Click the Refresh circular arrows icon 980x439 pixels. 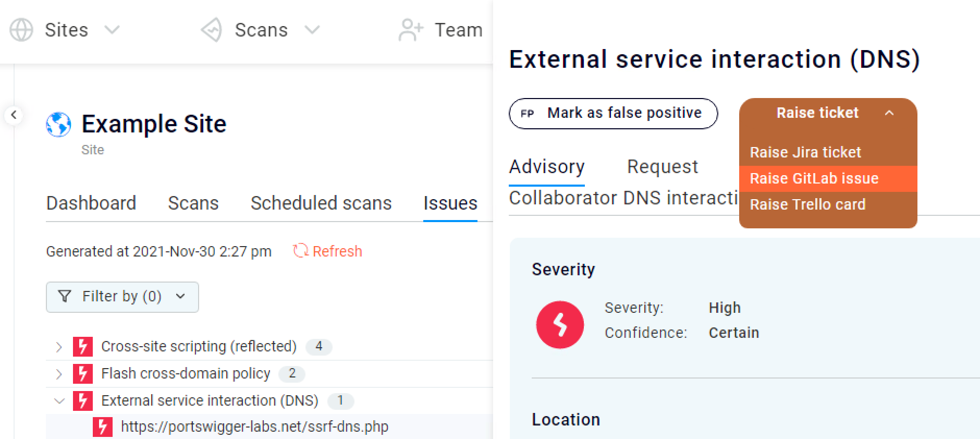coord(300,251)
